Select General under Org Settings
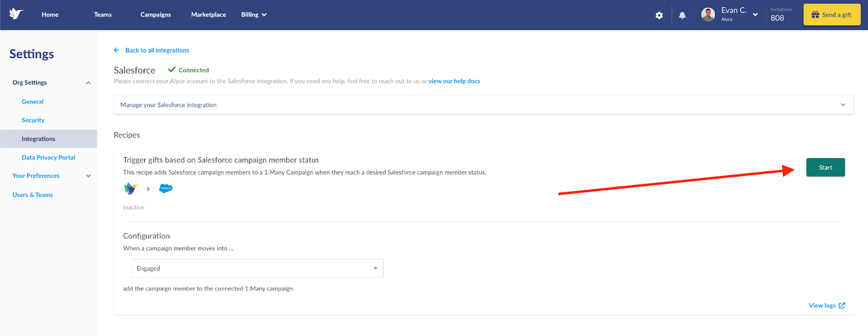The width and height of the screenshot is (868, 336). [33, 102]
